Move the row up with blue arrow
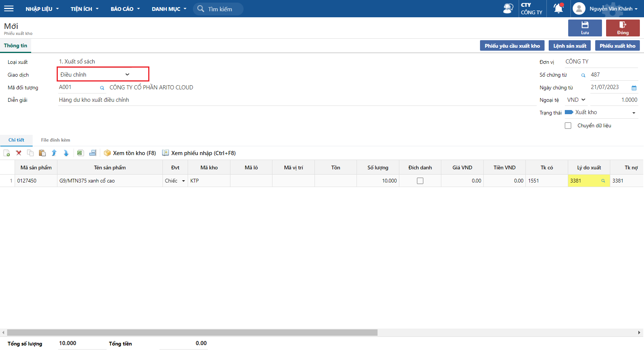Screen dimensions: 644x353 tap(54, 153)
